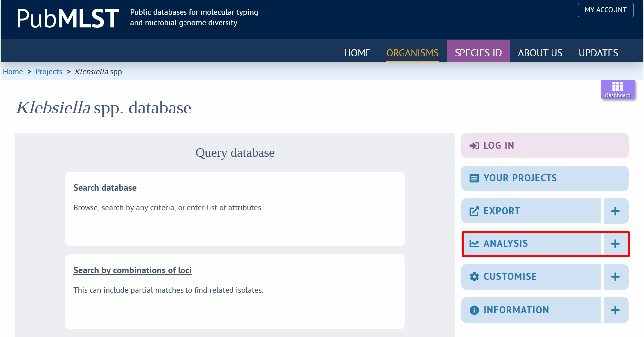Screen dimensions: 644x337
Task: Click the My Account button
Action: 605,10
